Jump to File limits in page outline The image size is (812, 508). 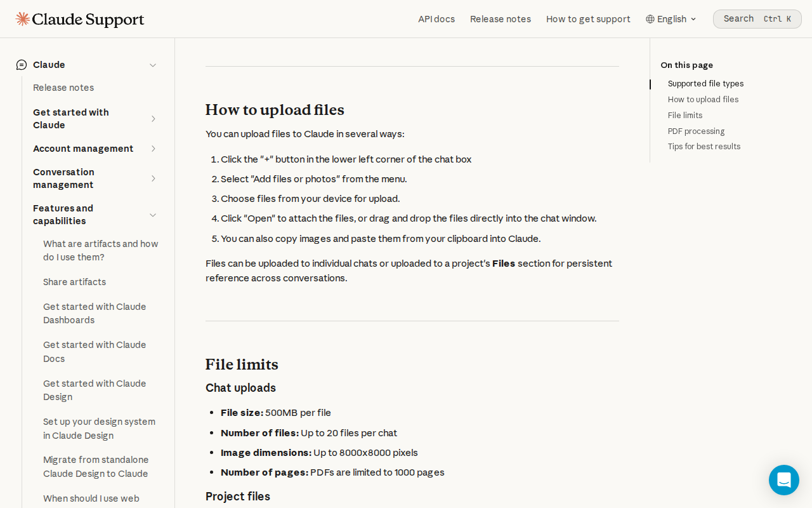point(685,116)
